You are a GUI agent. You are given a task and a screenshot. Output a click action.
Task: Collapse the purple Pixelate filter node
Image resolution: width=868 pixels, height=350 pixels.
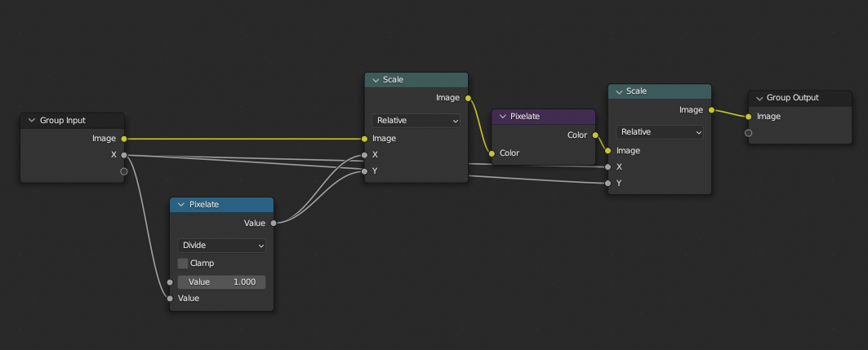click(x=501, y=117)
